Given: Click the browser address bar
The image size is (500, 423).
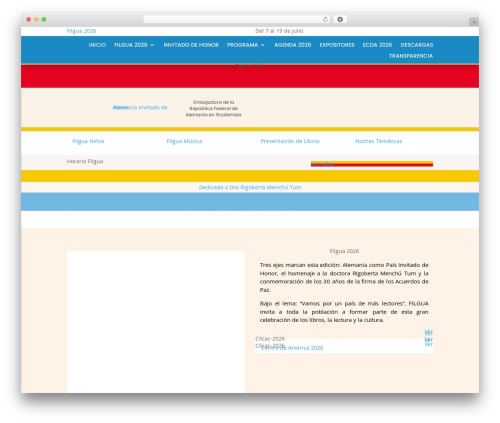Looking at the screenshot, I should point(237,19).
